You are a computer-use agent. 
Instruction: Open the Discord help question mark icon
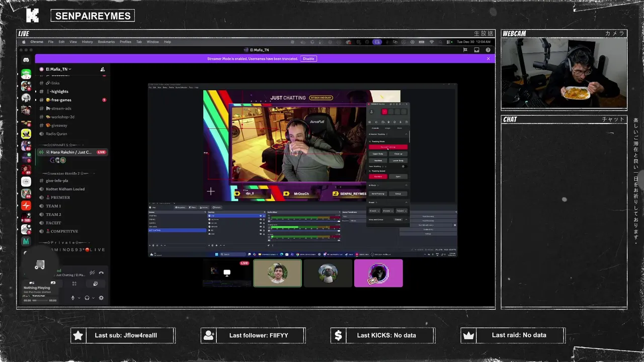point(488,50)
